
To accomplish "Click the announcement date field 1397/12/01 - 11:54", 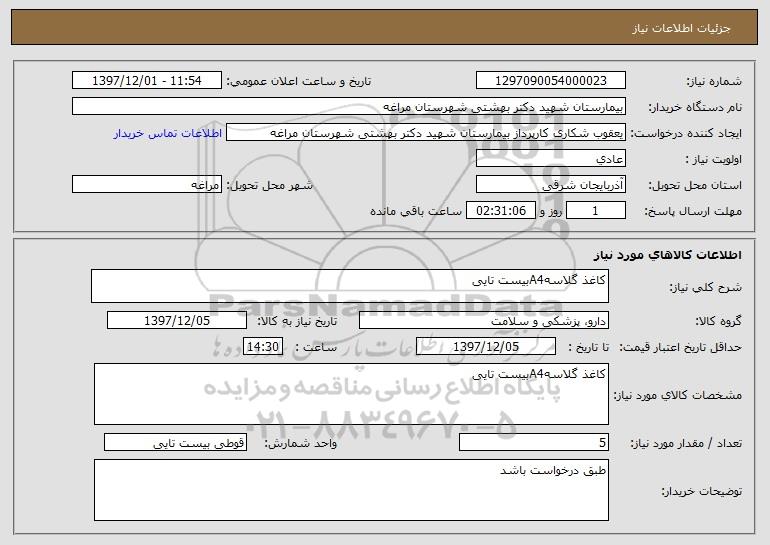I will pos(147,81).
